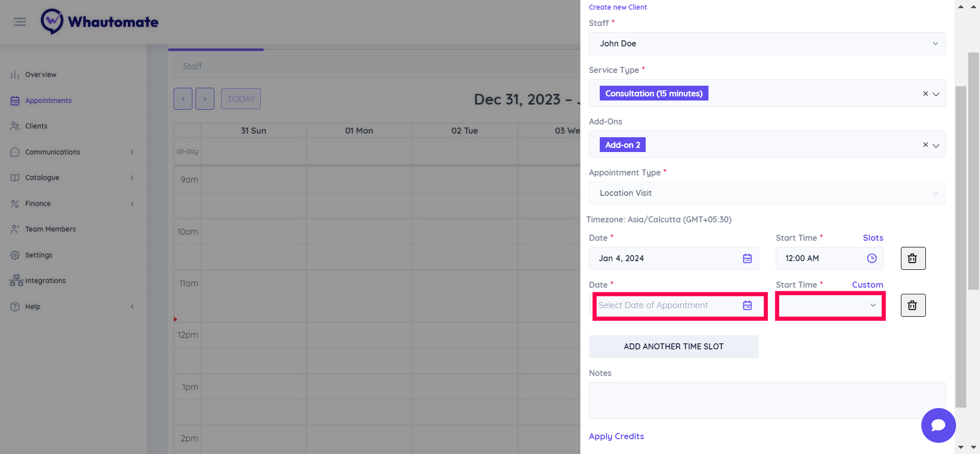Open the hamburger menu icon
Viewport: 980px width, 454px height.
[x=20, y=22]
